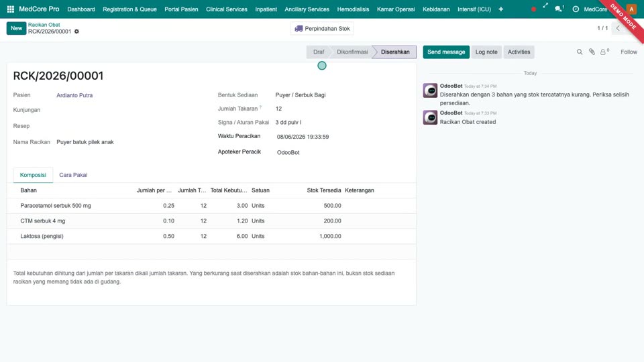The image size is (644, 362).
Task: Open Intensif (ICU) menu
Action: pyautogui.click(x=474, y=9)
